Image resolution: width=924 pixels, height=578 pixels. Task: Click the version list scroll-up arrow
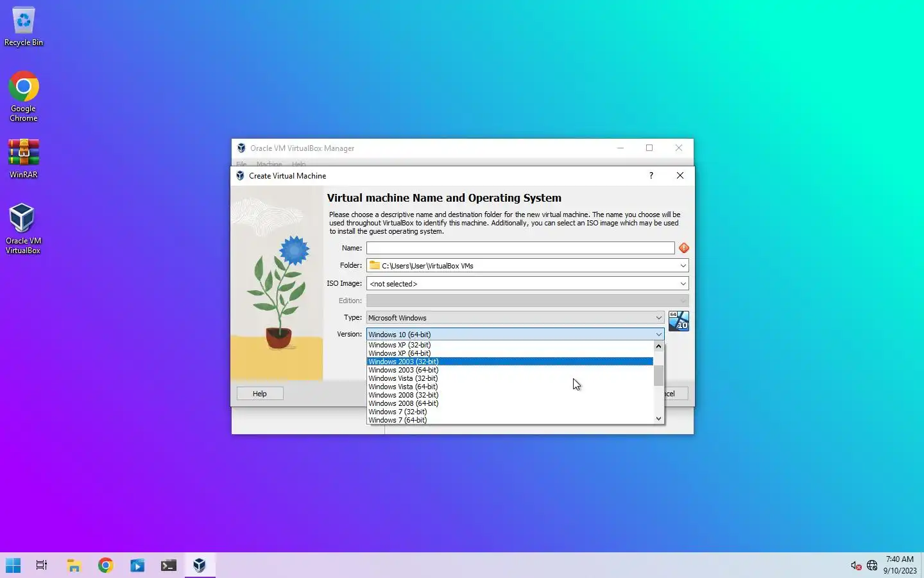pos(658,346)
